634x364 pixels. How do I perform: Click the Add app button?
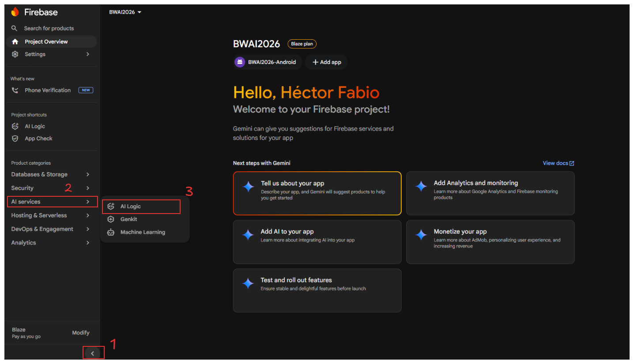[327, 62]
